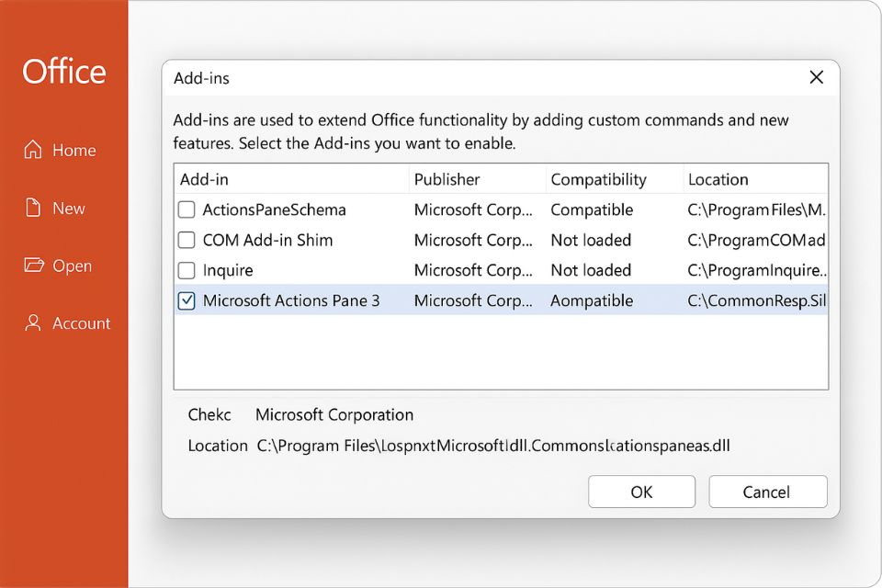Click the Open folder icon

point(33,266)
